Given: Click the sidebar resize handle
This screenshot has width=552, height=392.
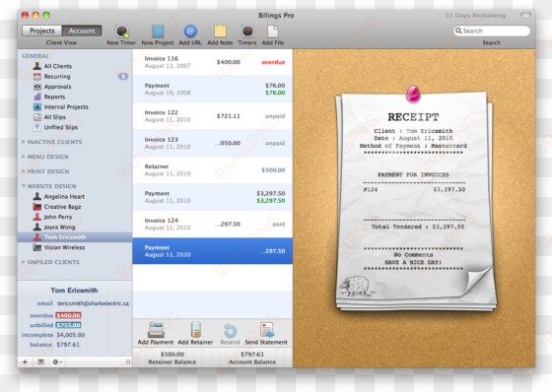Looking at the screenshot, I should (x=128, y=361).
